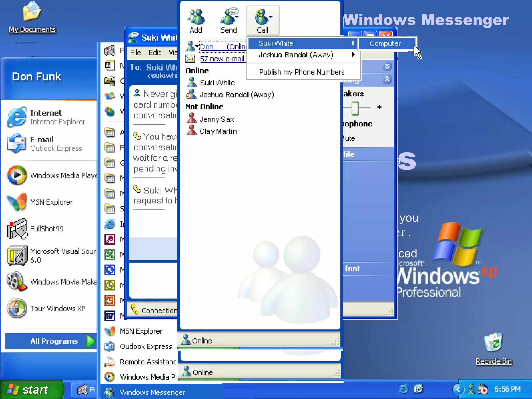Click the Add contact icon in Messenger
The height and width of the screenshot is (399, 532).
pyautogui.click(x=196, y=21)
